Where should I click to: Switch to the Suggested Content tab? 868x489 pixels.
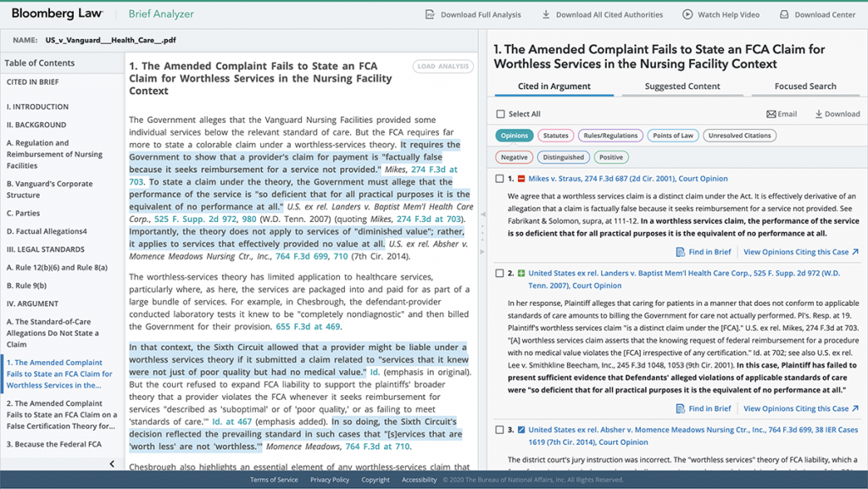click(682, 86)
